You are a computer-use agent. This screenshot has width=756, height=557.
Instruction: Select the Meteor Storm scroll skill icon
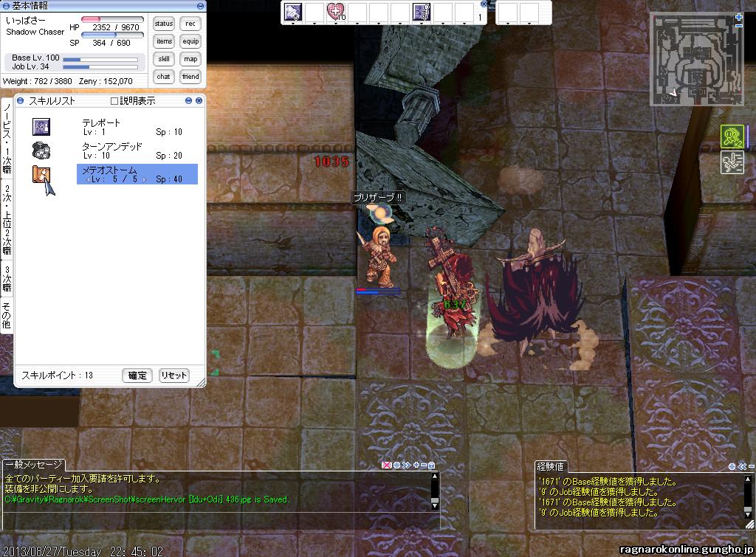coord(41,174)
